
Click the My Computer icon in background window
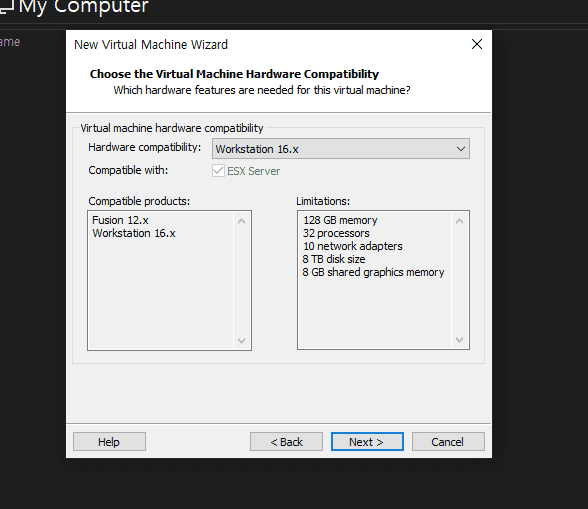(6, 7)
